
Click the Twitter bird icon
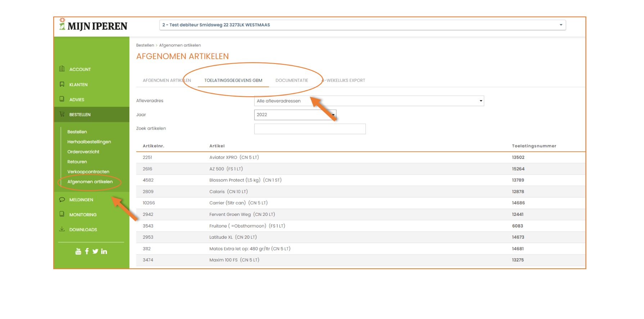[95, 251]
